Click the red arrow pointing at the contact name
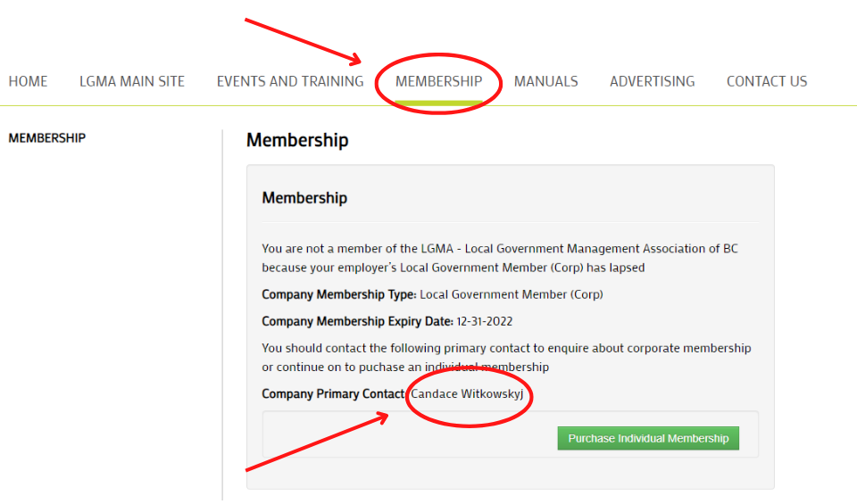The height and width of the screenshot is (504, 857). 317,442
